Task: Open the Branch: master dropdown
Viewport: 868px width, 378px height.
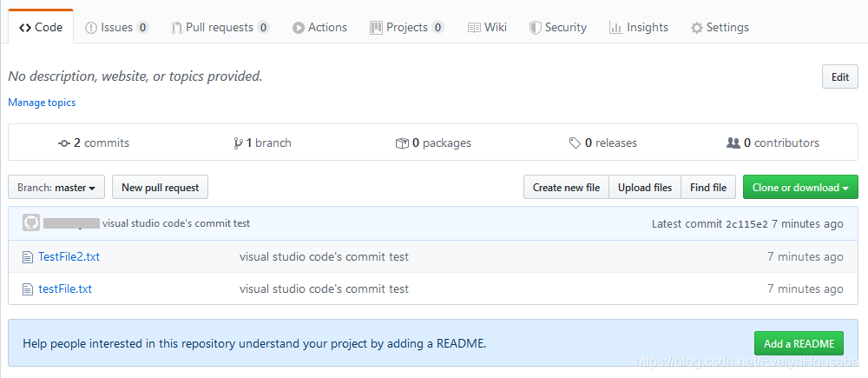Action: coord(56,187)
